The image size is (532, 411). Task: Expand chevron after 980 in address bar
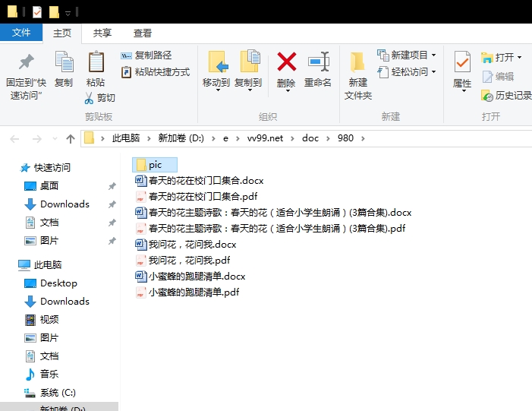pos(363,138)
